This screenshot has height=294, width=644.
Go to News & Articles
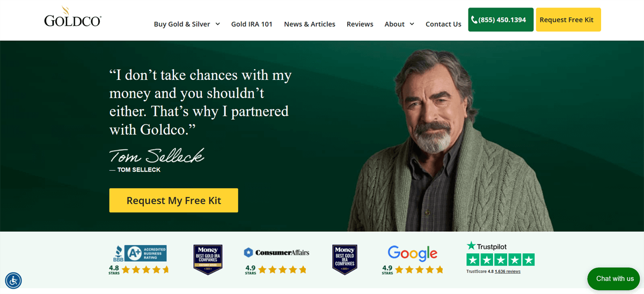point(310,24)
